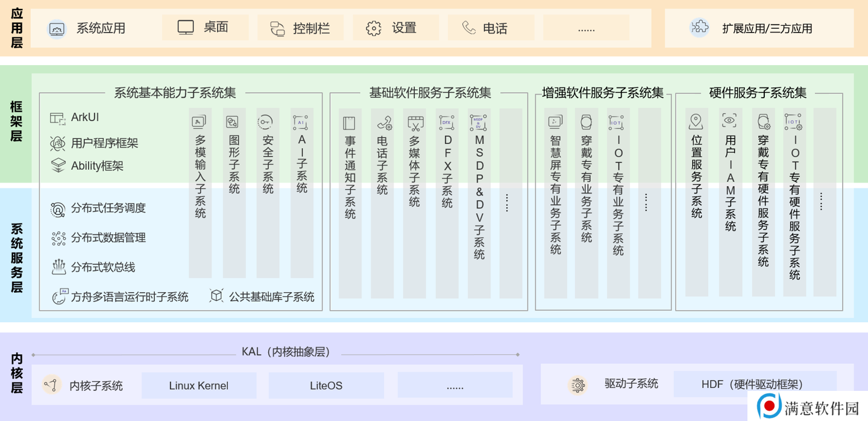Click the 多媒体子系统 column icon
Screen dimensions: 868x421
pos(415,123)
